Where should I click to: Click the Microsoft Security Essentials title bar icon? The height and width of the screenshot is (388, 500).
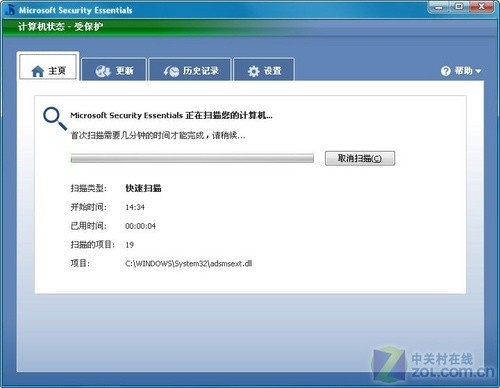(10, 10)
